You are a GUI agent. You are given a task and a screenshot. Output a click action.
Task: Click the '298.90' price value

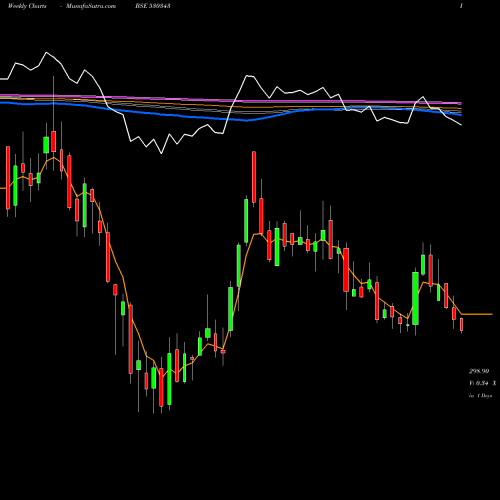479,371
